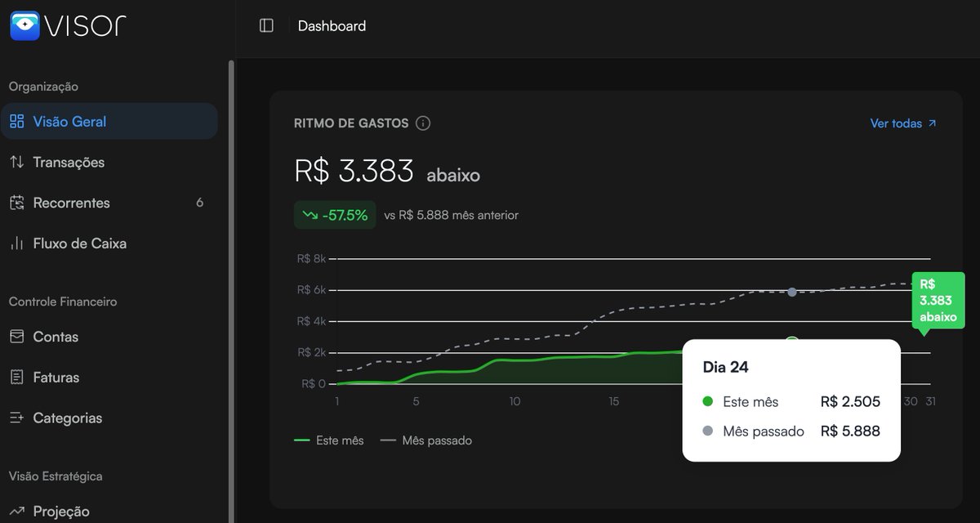The image size is (980, 523).
Task: Click the Transações arrows icon
Action: click(16, 162)
